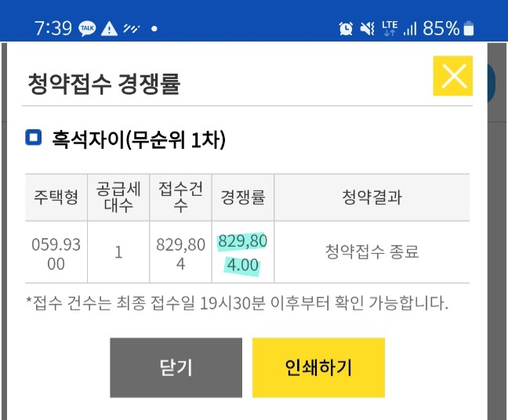Tap the 7:39 clock in status bar
Image resolution: width=508 pixels, height=420 pixels.
click(53, 28)
